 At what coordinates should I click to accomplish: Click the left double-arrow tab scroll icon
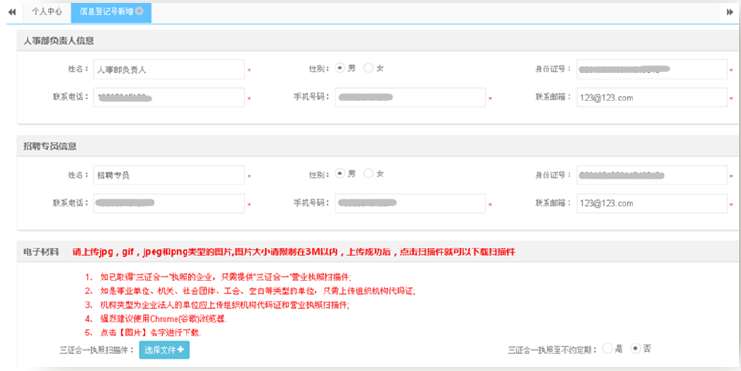[x=12, y=12]
